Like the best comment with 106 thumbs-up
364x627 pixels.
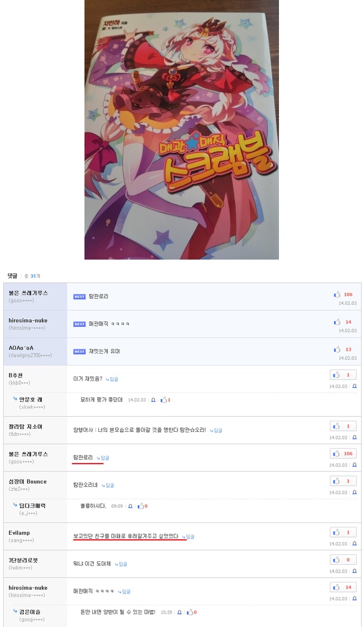pos(337,295)
